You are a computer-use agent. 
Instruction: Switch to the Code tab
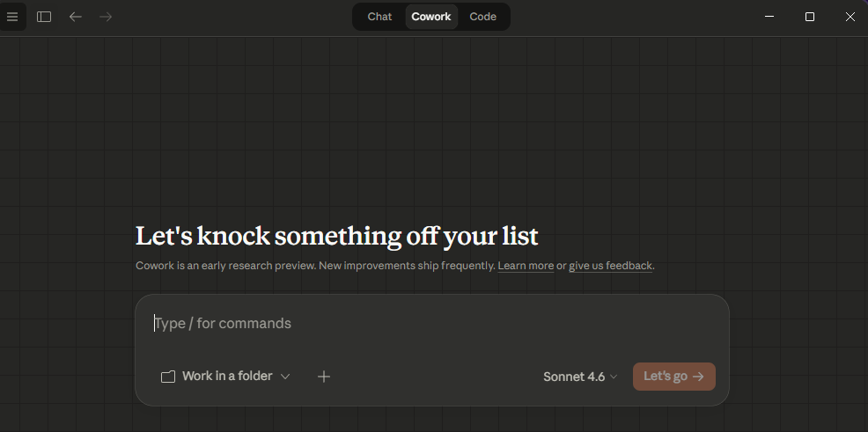click(482, 17)
